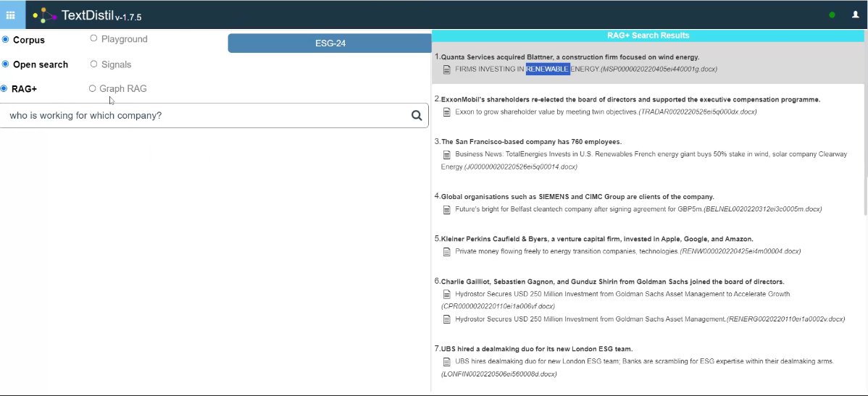868x396 pixels.
Task: Open the user profile icon
Action: [x=855, y=15]
